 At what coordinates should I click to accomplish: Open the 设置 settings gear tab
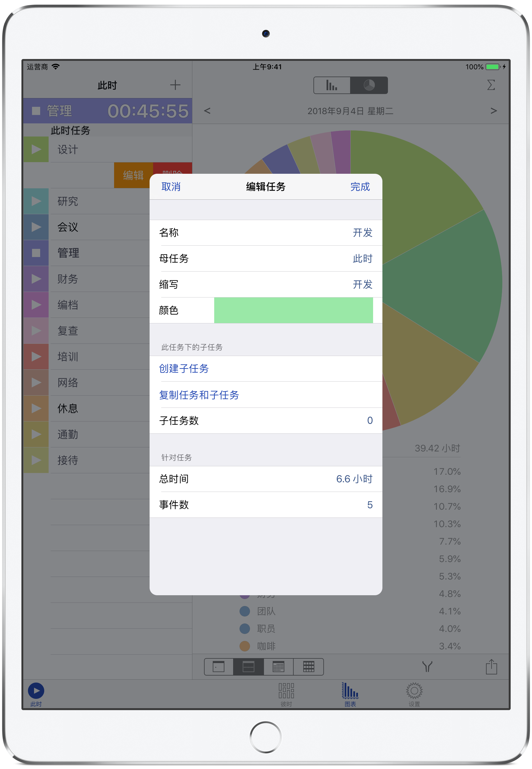[x=414, y=694]
